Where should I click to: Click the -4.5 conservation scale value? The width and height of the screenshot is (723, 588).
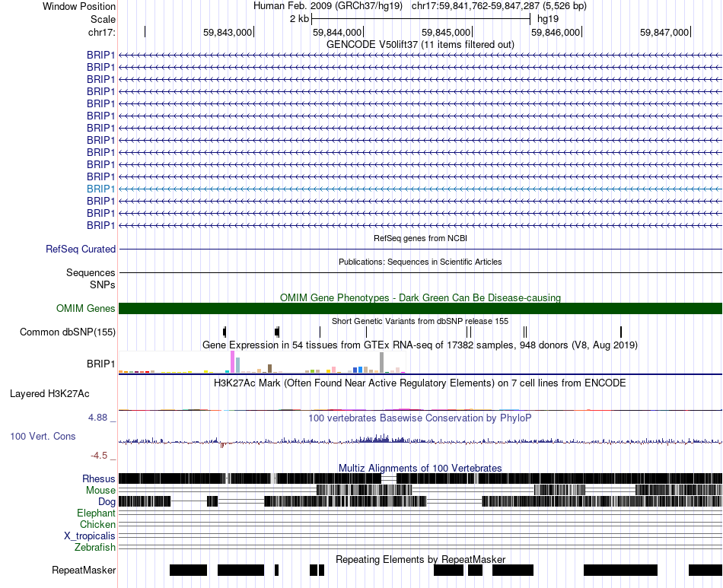99,456
